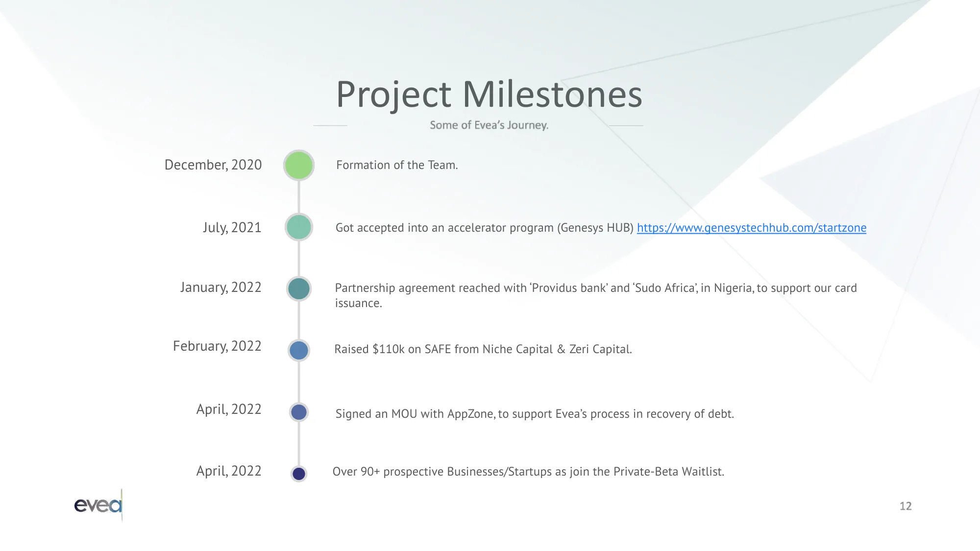Image resolution: width=980 pixels, height=551 pixels.
Task: Click the Project Milestones title
Action: point(489,94)
